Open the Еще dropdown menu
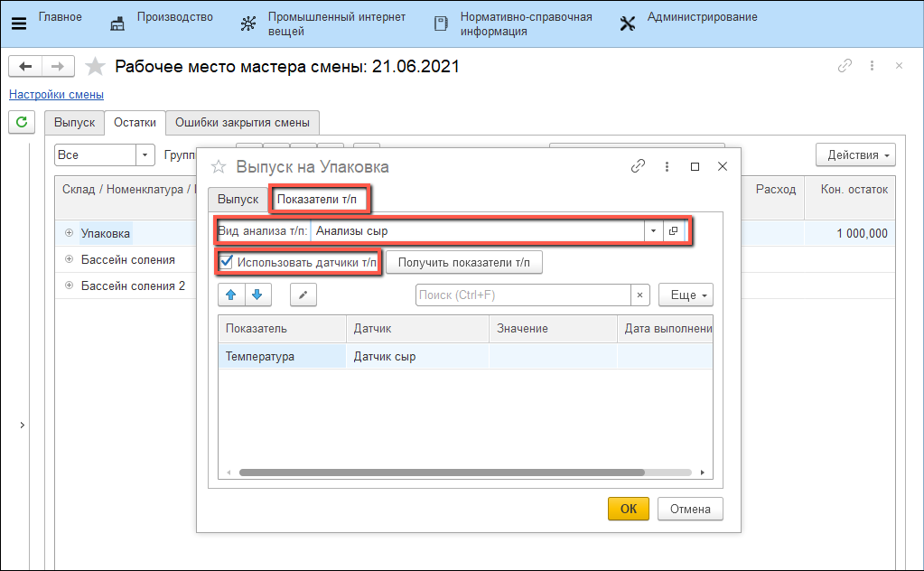Screen dimensions: 924x571 click(x=686, y=295)
